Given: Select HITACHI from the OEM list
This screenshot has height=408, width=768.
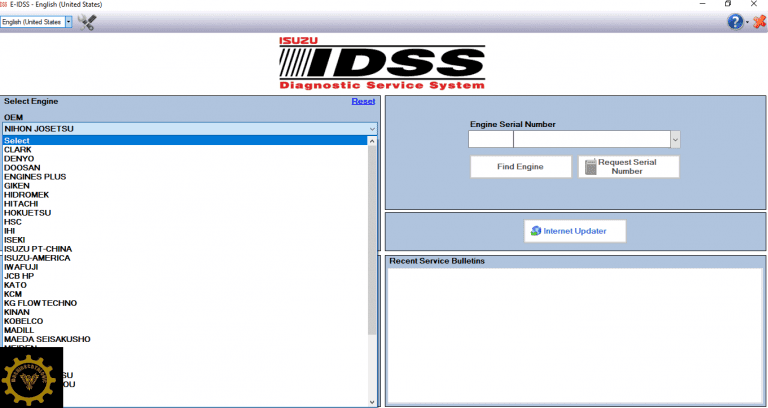Looking at the screenshot, I should point(185,204).
